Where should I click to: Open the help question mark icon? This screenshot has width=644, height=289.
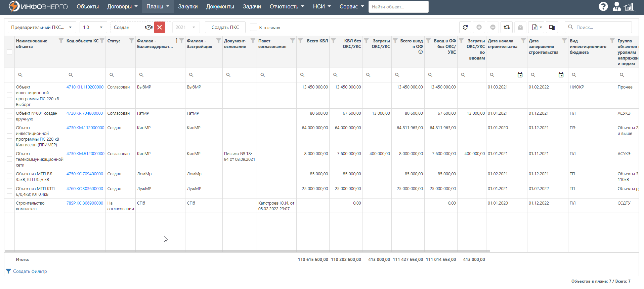(603, 6)
